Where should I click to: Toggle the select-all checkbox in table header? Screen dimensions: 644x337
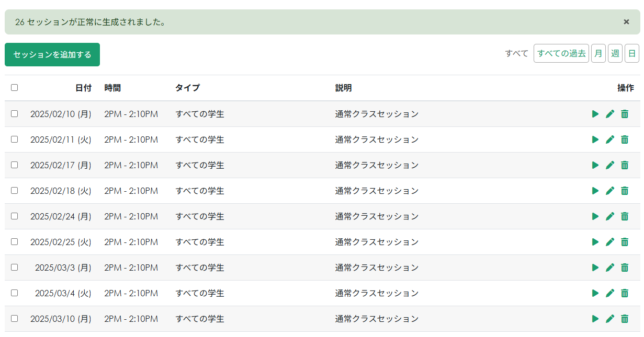point(14,88)
